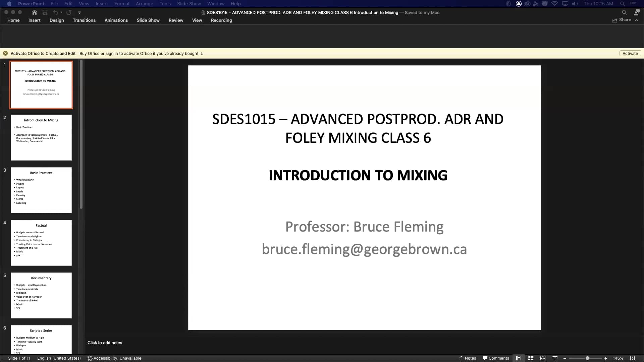Toggle the Comments pane in status bar

[496, 358]
